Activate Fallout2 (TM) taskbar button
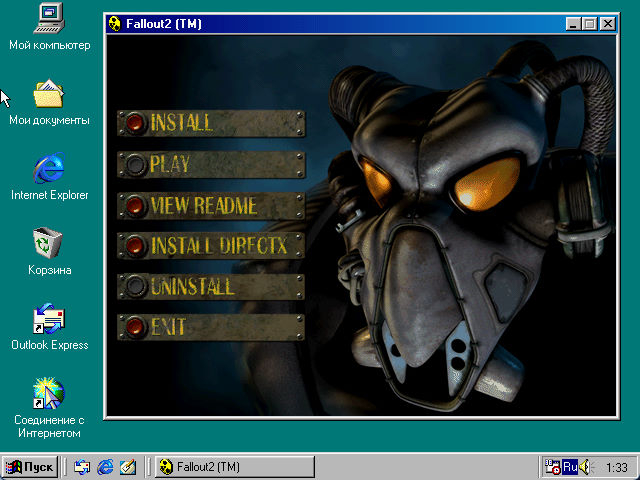The image size is (640, 480). (235, 467)
